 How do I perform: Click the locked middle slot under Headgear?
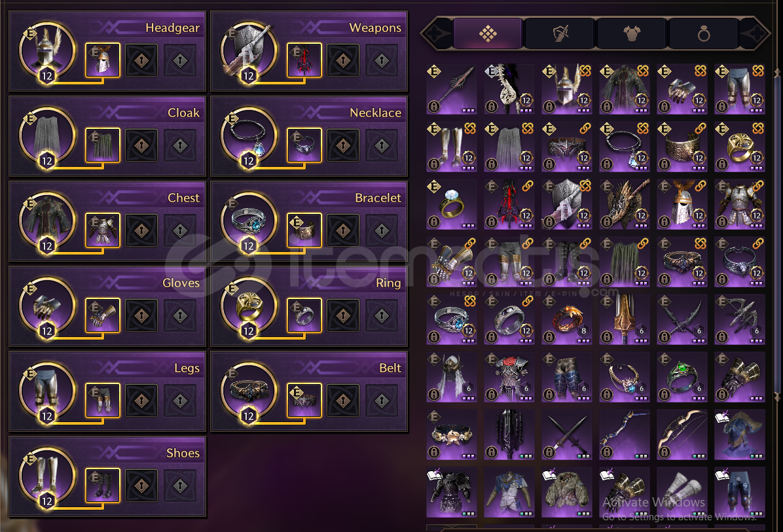141,60
